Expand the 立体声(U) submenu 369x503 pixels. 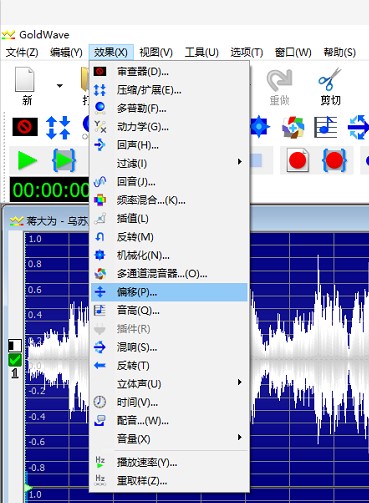point(169,384)
